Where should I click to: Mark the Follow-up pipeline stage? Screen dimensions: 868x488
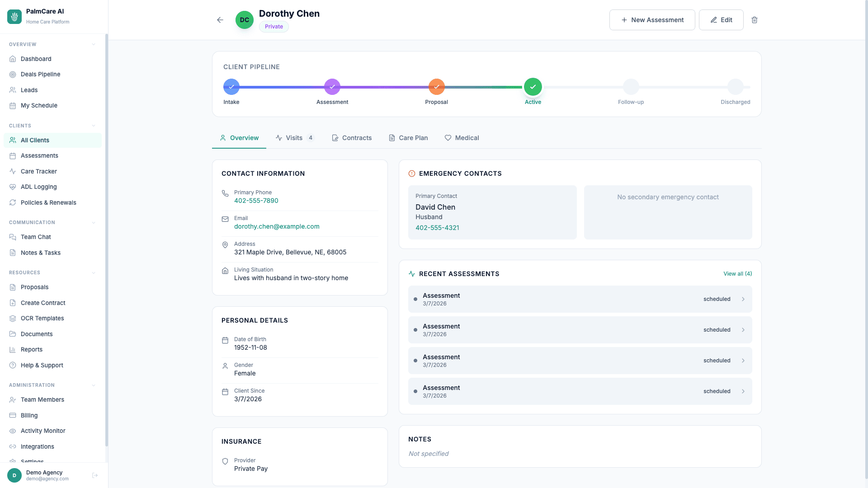tap(631, 87)
